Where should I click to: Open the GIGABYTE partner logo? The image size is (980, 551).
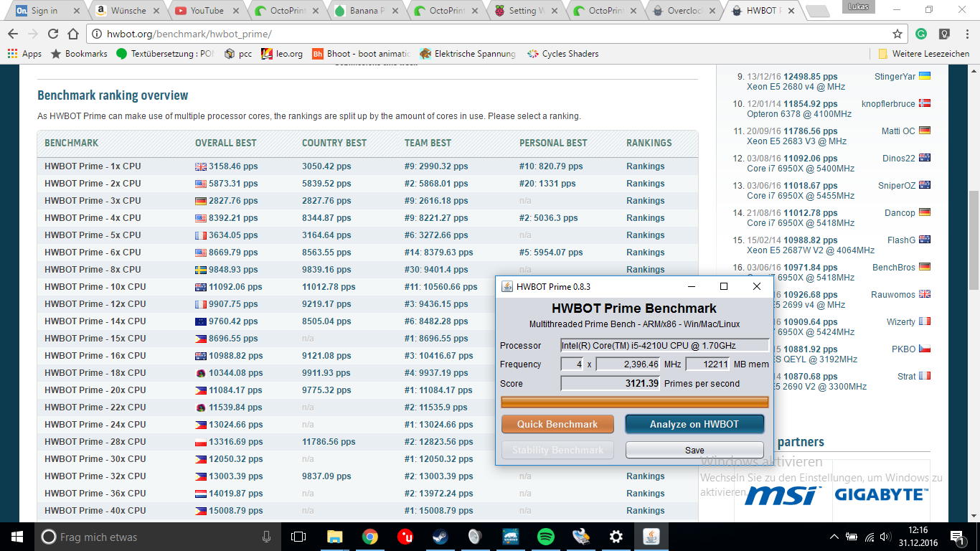pyautogui.click(x=881, y=494)
